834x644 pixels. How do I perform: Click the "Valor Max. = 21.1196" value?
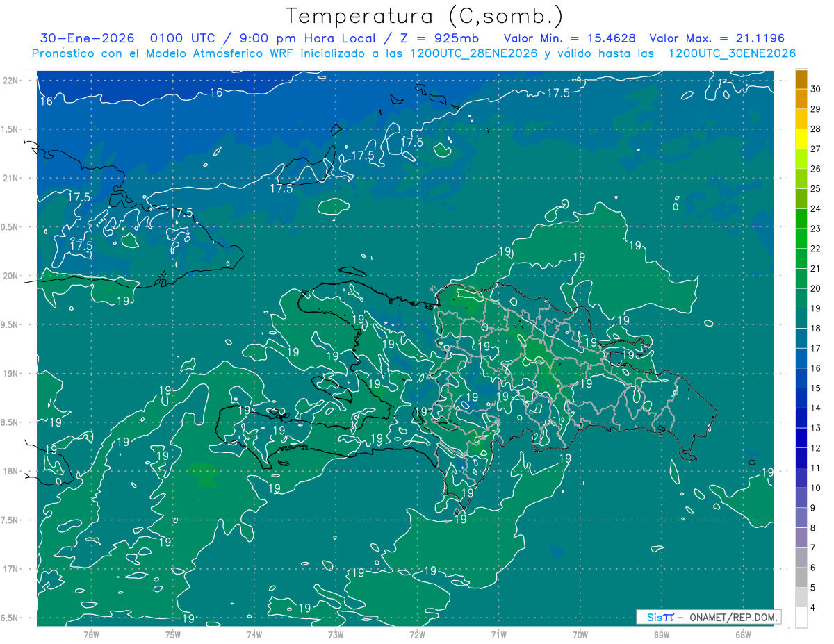[717, 38]
